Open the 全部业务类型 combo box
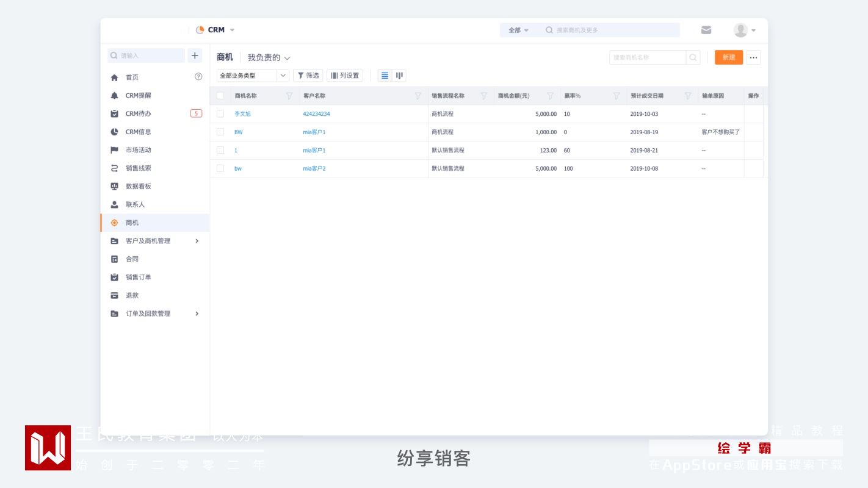 coord(253,76)
